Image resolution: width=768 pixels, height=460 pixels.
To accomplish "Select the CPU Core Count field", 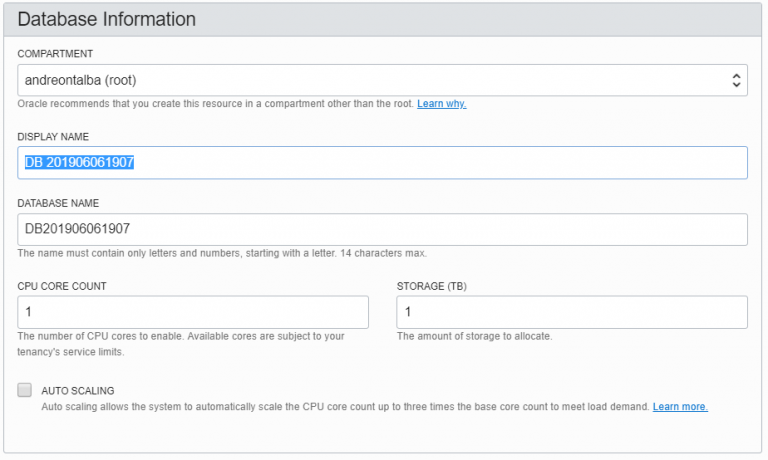I will (x=193, y=313).
